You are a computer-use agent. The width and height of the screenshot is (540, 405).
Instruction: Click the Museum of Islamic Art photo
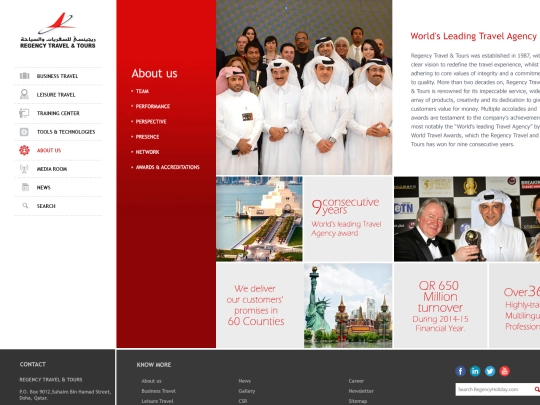click(x=259, y=219)
